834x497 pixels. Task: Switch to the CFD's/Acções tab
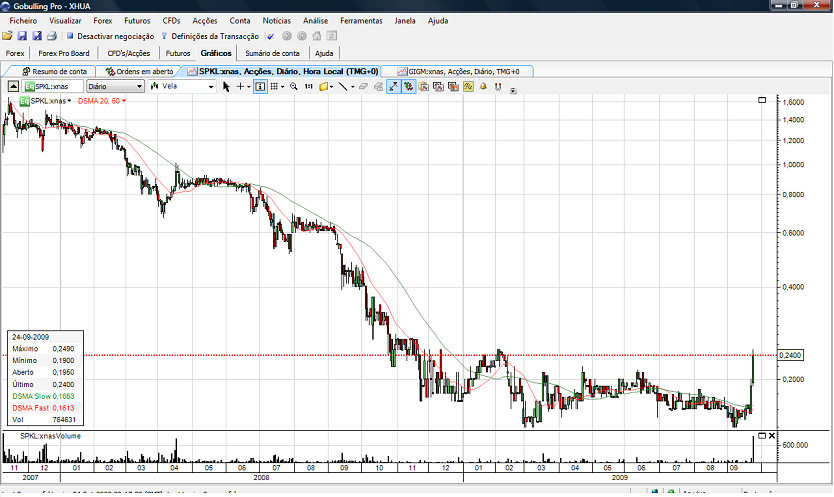coord(129,53)
